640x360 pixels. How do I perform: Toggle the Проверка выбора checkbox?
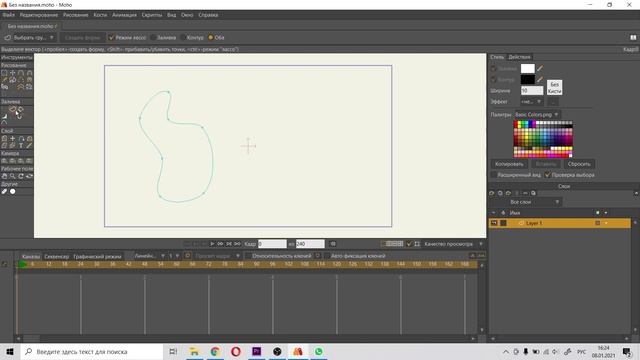547,175
